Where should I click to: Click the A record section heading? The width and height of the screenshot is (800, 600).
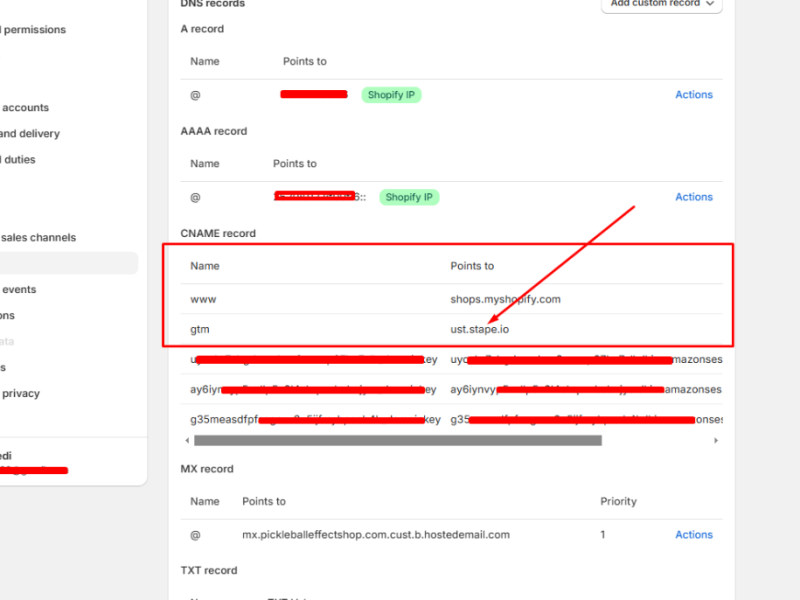point(202,29)
